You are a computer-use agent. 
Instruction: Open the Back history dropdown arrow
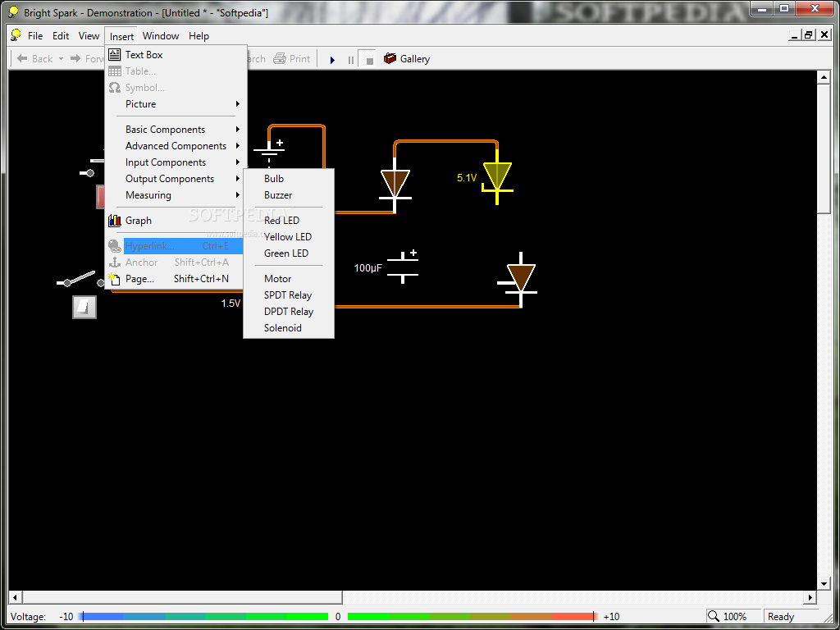[61, 59]
